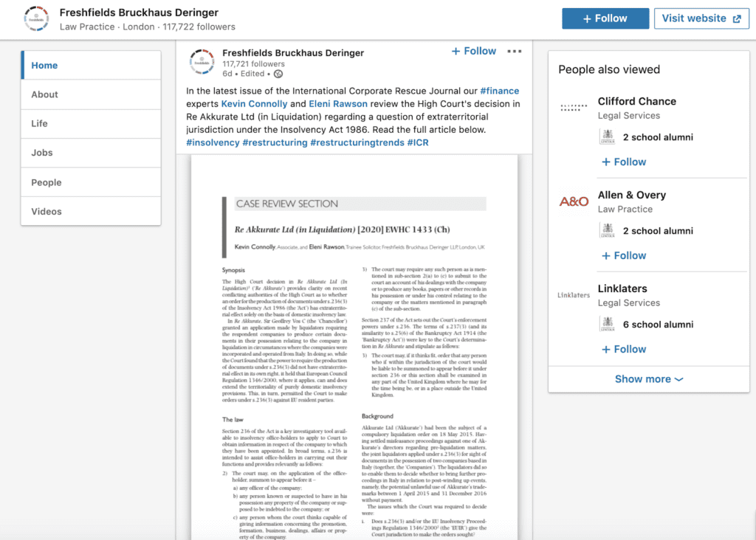Click the school crest under Clifford Chance

[608, 136]
